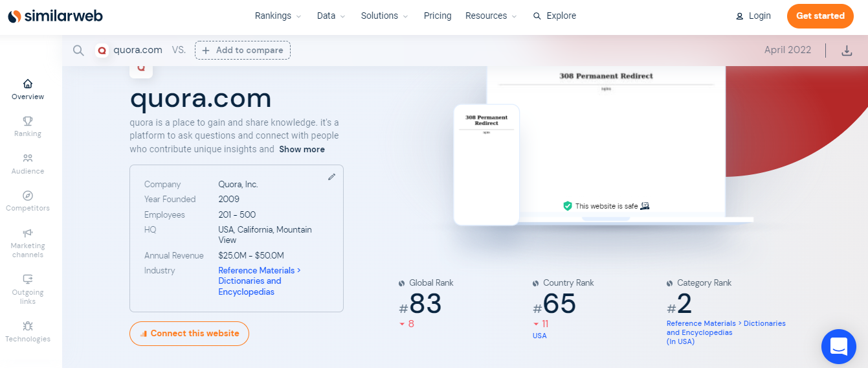This screenshot has height=368, width=868.
Task: Click the Global Rank info icon
Action: (402, 283)
